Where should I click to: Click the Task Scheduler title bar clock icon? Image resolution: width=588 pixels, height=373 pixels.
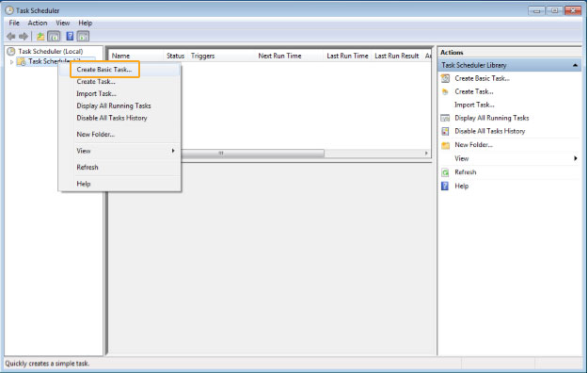[x=9, y=10]
